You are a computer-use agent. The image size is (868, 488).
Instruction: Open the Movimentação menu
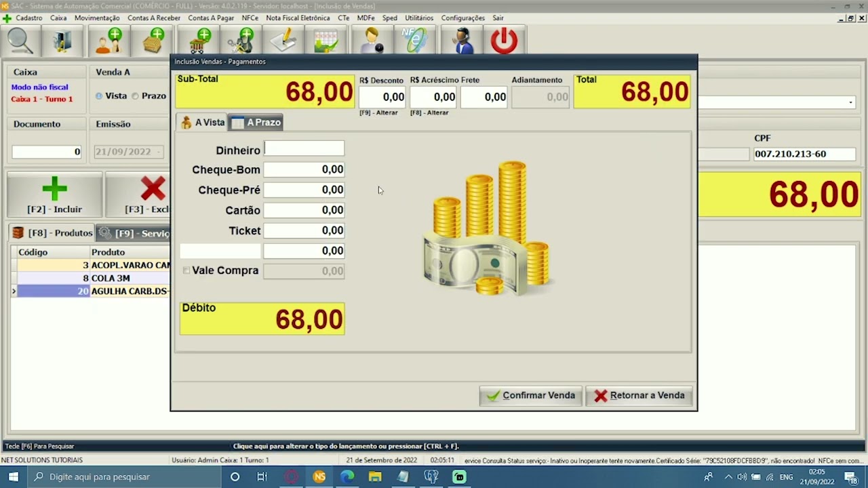click(97, 18)
